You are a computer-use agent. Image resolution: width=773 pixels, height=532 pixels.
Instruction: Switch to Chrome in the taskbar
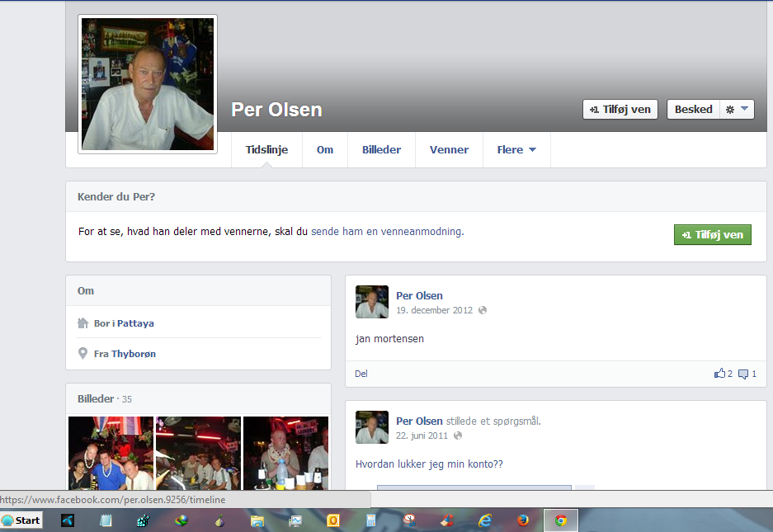click(x=561, y=520)
